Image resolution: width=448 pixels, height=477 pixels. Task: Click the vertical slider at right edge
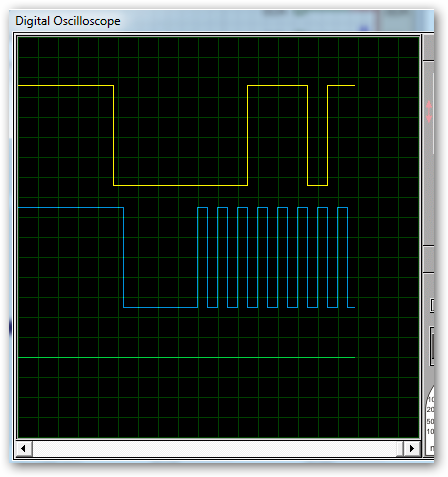[432, 346]
